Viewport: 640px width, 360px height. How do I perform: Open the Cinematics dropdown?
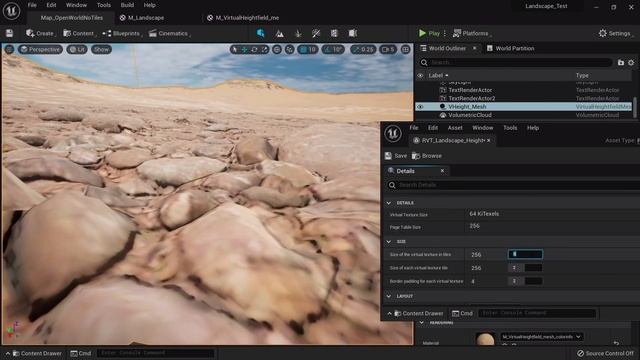coord(169,33)
